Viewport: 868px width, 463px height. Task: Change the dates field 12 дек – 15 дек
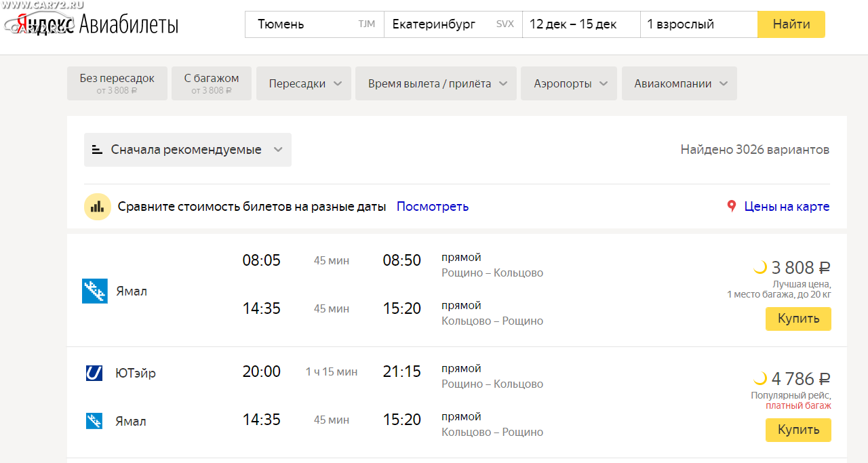tap(581, 24)
